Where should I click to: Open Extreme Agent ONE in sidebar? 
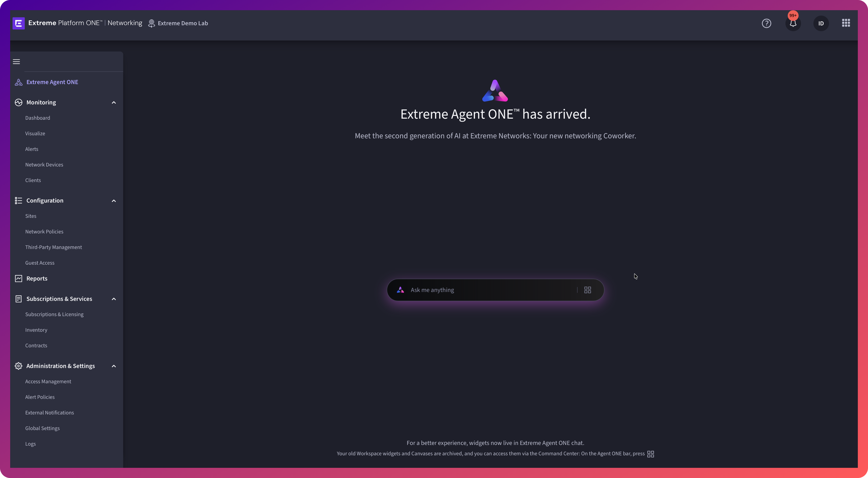(x=52, y=82)
